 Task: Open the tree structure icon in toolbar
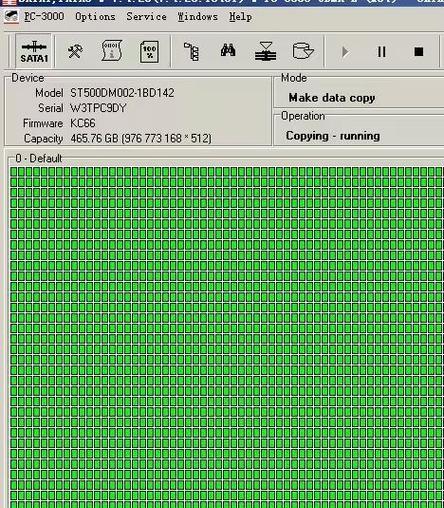tap(192, 51)
